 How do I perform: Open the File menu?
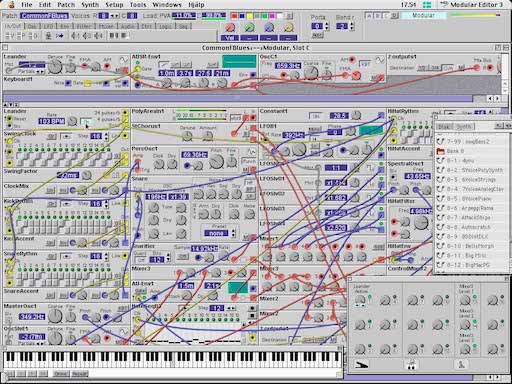tap(26, 5)
